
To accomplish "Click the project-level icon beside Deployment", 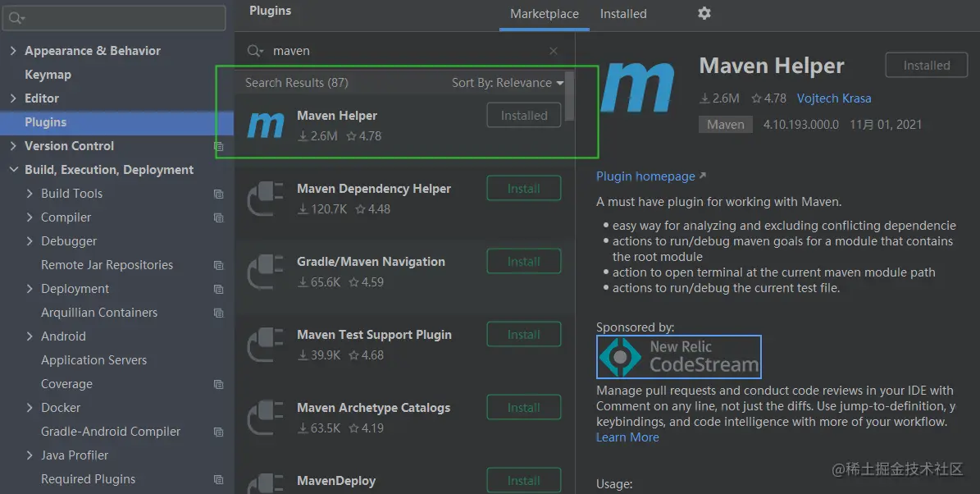I will pos(219,289).
